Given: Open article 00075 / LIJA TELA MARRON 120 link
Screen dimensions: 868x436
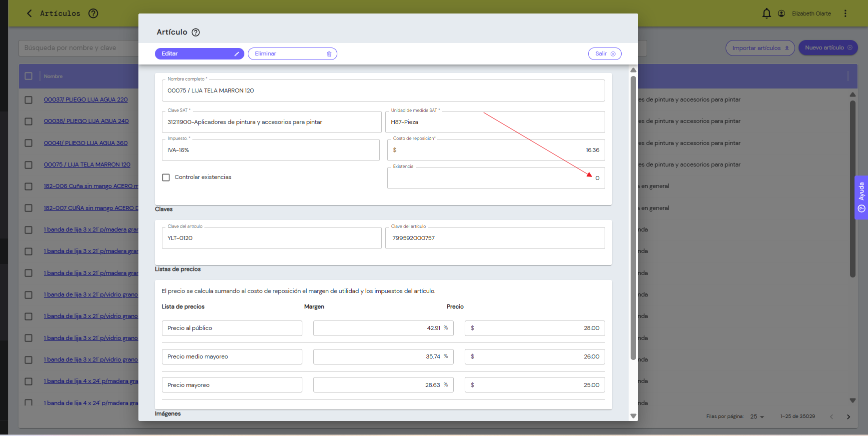Looking at the screenshot, I should 87,164.
